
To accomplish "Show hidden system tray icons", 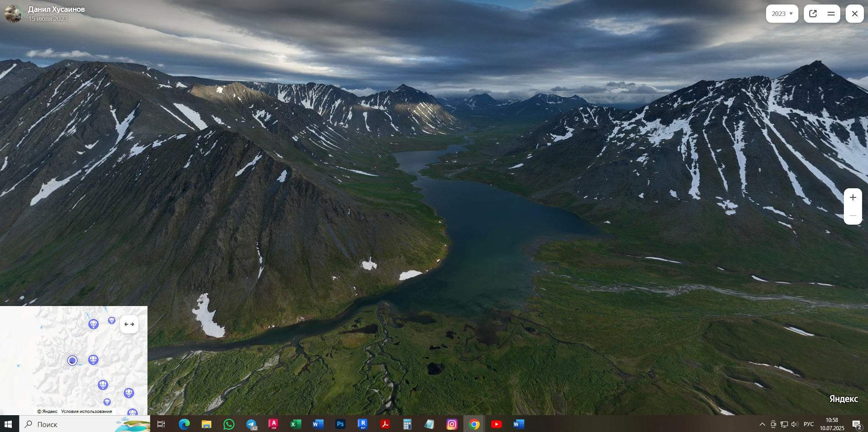I will click(x=762, y=424).
